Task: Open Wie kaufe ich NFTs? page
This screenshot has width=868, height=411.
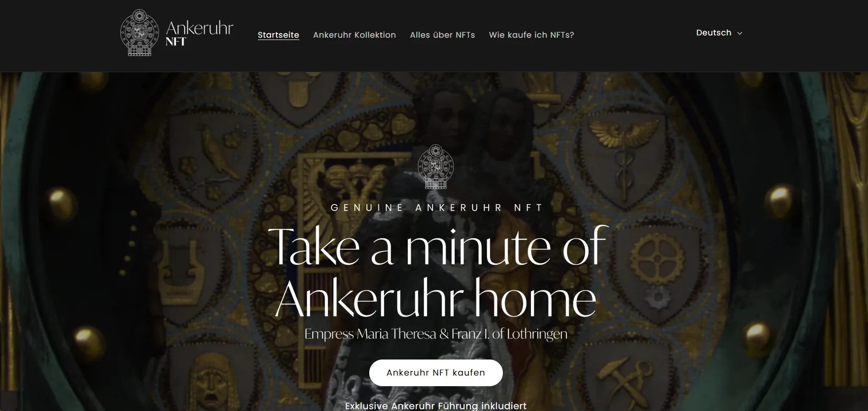Action: pos(531,35)
